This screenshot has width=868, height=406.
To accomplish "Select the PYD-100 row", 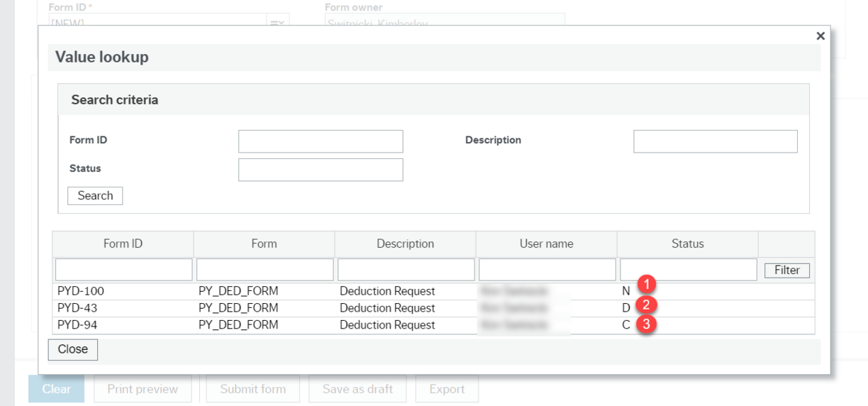I will tap(81, 291).
